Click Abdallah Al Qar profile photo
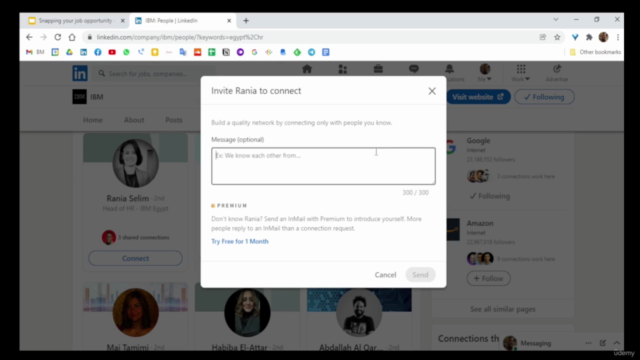This screenshot has width=640, height=360. [359, 312]
